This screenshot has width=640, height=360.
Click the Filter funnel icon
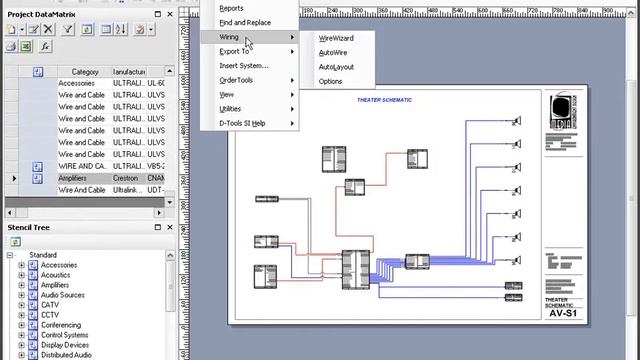point(68,29)
